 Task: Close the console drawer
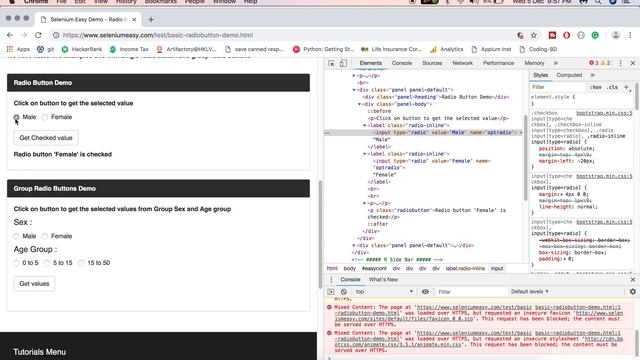(633, 280)
